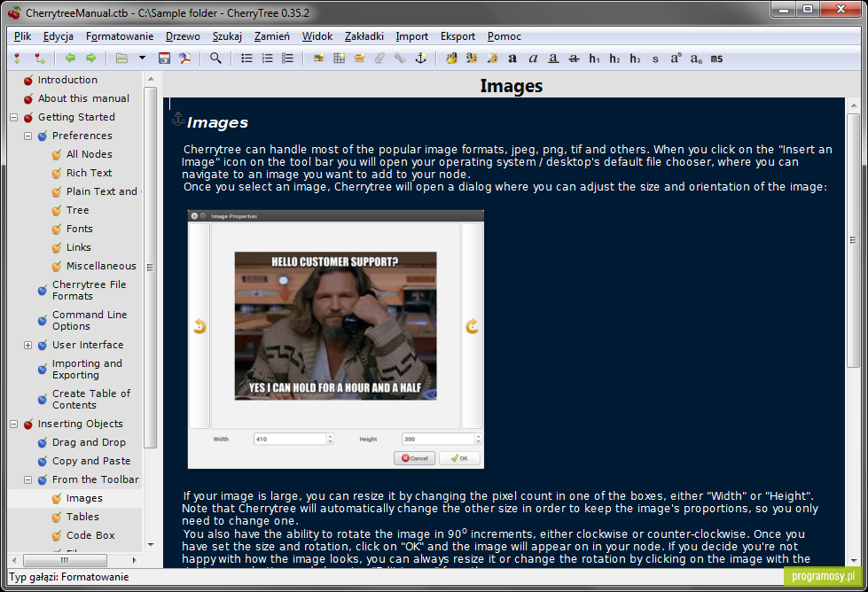Select the Miscellaneous node
The width and height of the screenshot is (868, 592).
pos(101,266)
